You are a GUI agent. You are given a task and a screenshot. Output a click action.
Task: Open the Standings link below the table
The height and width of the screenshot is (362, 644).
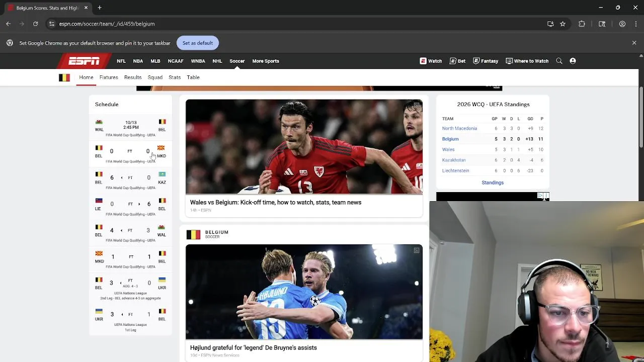pyautogui.click(x=493, y=183)
